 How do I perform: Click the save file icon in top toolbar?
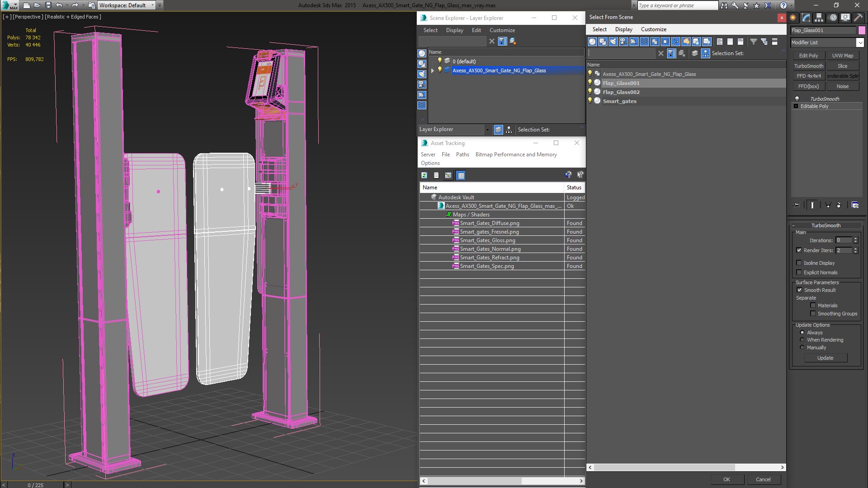tap(48, 5)
